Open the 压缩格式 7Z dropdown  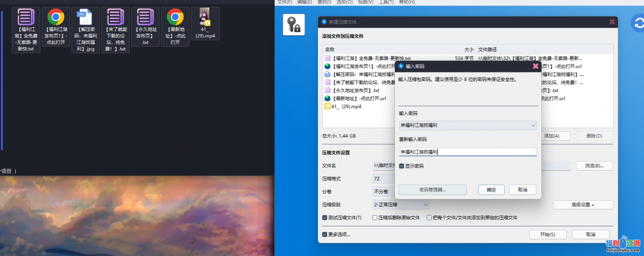click(x=383, y=179)
